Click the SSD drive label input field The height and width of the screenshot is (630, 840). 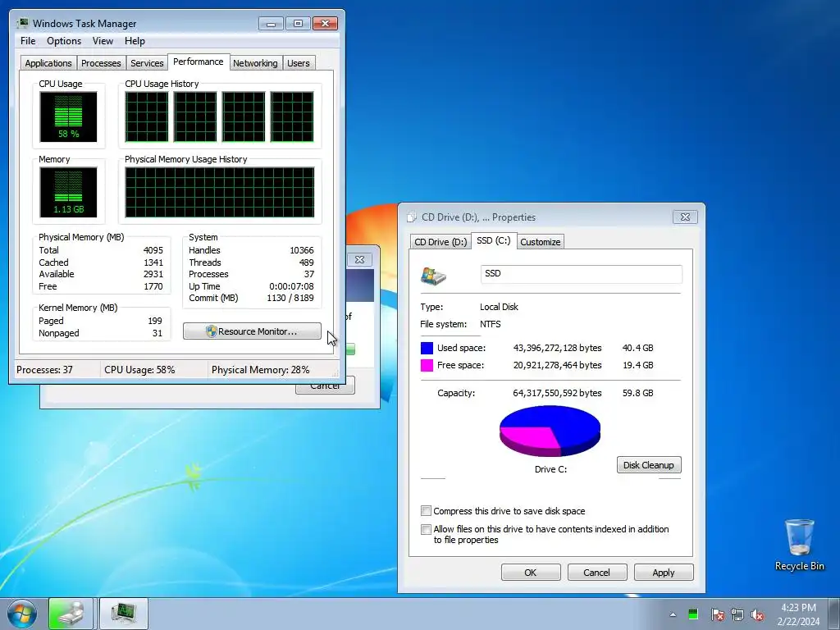pyautogui.click(x=582, y=274)
